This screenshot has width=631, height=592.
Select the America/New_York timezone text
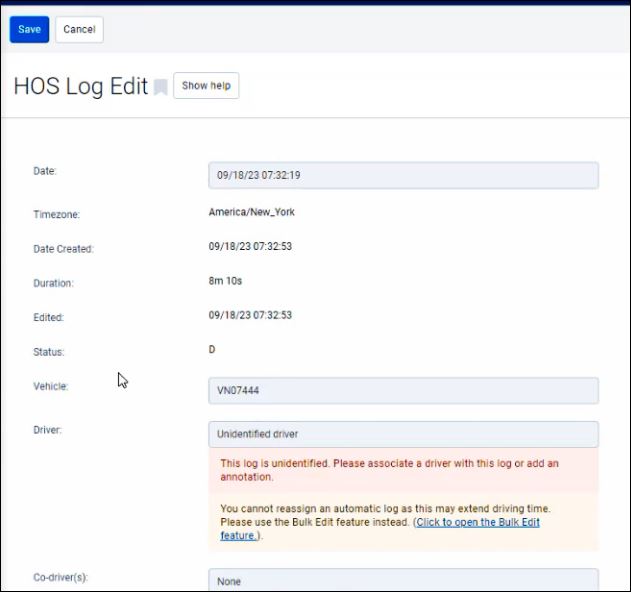[251, 212]
